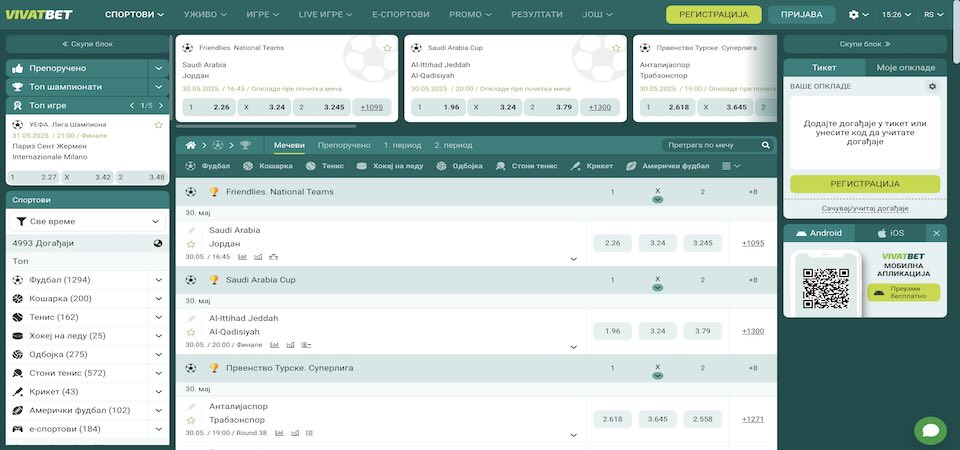The height and width of the screenshot is (450, 960).
Task: Click odds 2.26 in Saudi Arabia match row
Action: pyautogui.click(x=612, y=243)
